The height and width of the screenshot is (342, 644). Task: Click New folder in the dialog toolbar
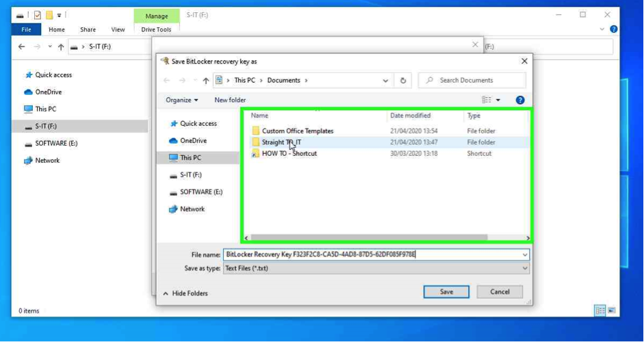click(230, 100)
